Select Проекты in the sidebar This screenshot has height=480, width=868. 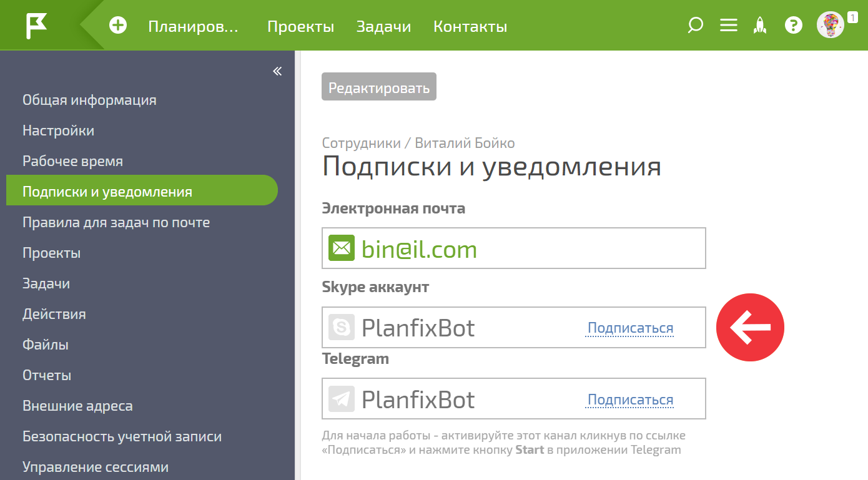coord(52,253)
